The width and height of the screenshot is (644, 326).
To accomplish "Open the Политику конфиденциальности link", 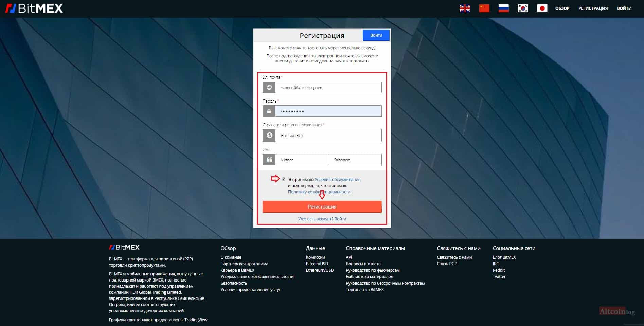I will [319, 192].
